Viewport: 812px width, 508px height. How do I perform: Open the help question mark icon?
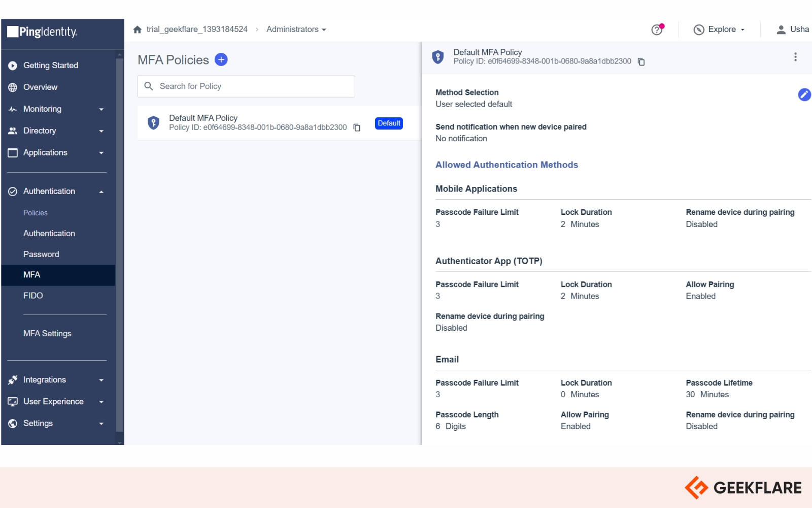[x=657, y=29]
